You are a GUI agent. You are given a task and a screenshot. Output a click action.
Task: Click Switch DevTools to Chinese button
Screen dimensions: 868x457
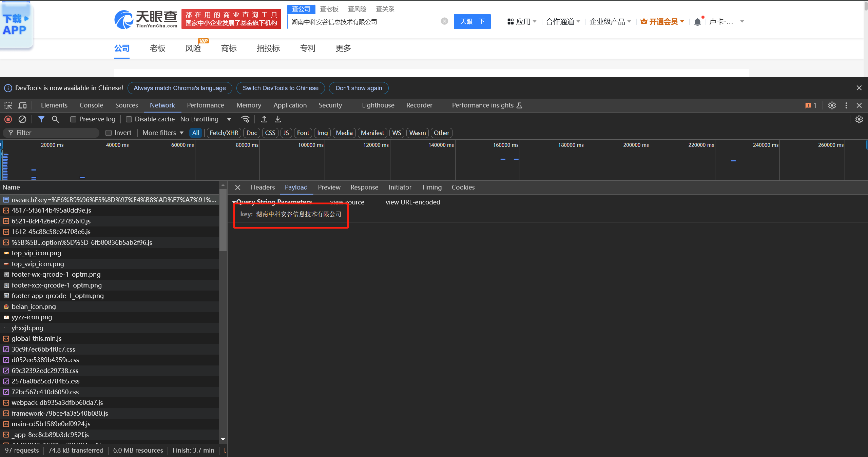pos(281,88)
